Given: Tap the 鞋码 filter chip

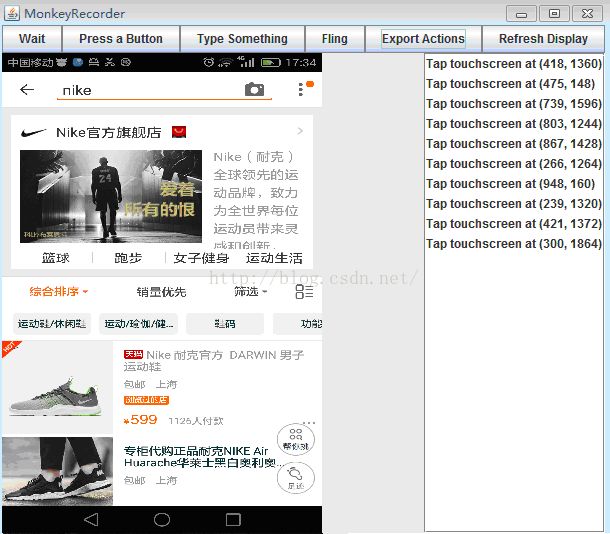Looking at the screenshot, I should (x=225, y=324).
